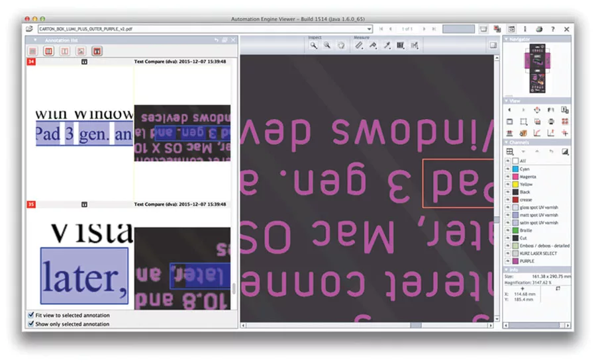Click the channel table options icon
Image resolution: width=596 pixels, height=364 pixels.
point(510,152)
